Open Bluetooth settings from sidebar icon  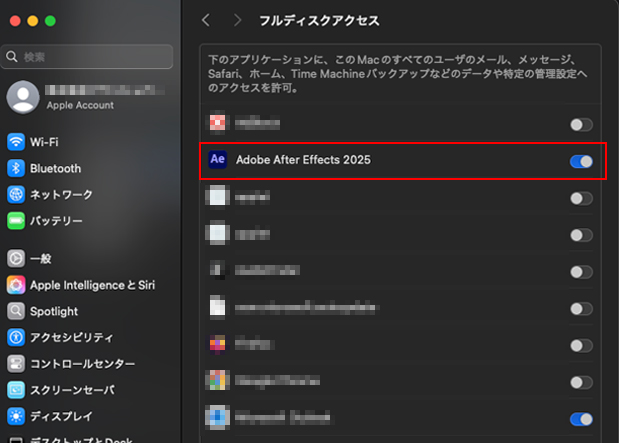tap(16, 168)
